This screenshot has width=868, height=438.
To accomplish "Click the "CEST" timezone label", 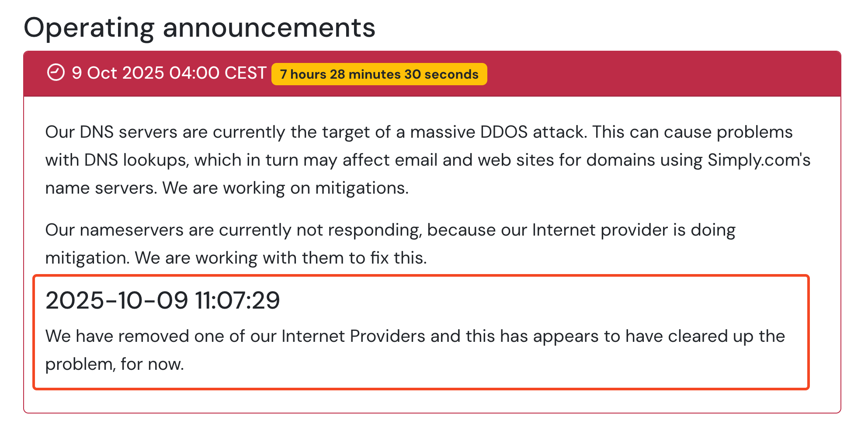I will pos(245,73).
